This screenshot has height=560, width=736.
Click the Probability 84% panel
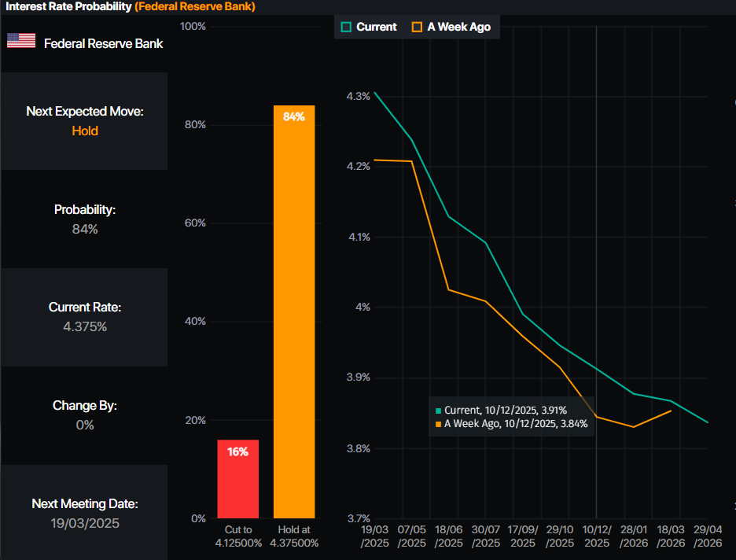(84, 219)
